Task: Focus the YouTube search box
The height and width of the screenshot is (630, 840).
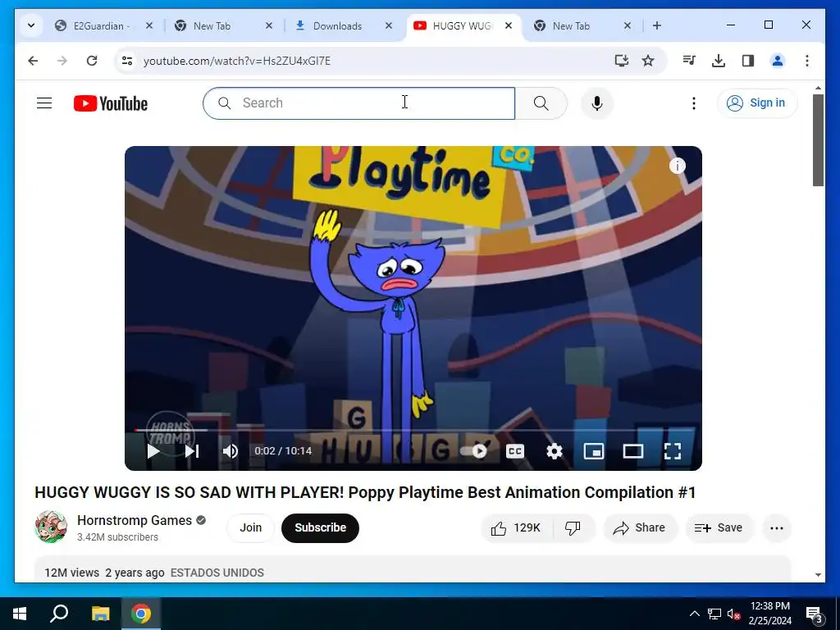Action: pyautogui.click(x=359, y=103)
